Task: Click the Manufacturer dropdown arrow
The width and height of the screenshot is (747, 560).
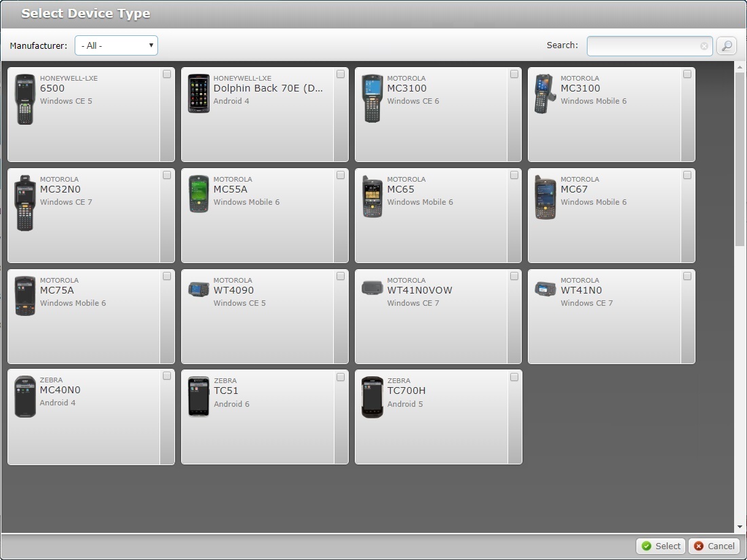Action: pyautogui.click(x=151, y=45)
